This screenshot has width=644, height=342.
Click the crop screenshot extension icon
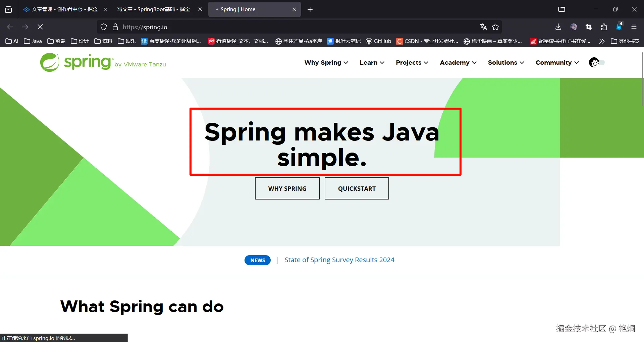pos(589,27)
